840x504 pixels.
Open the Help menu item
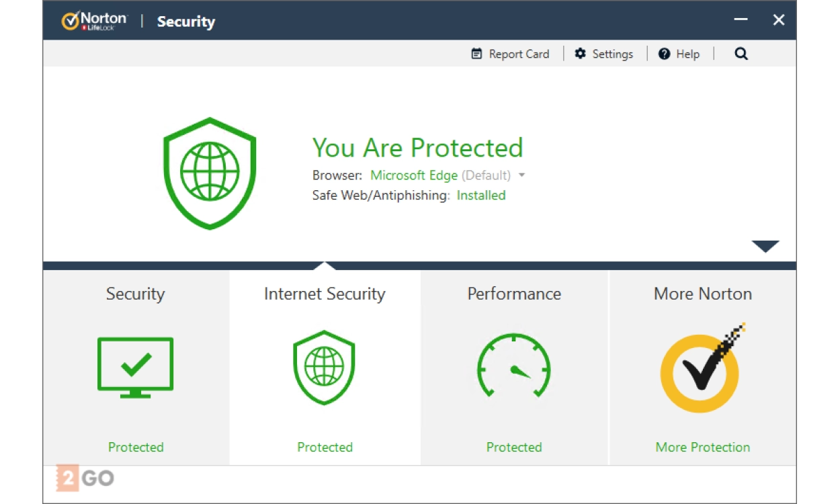coord(687,54)
